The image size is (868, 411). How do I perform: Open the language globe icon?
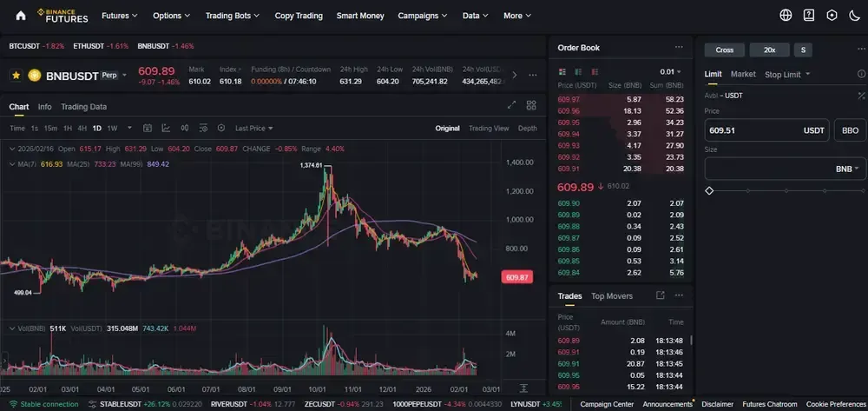pos(786,16)
